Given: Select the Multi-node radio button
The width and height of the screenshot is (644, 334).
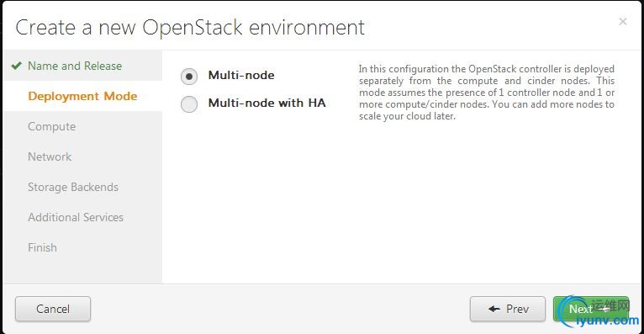Looking at the screenshot, I should pyautogui.click(x=189, y=77).
